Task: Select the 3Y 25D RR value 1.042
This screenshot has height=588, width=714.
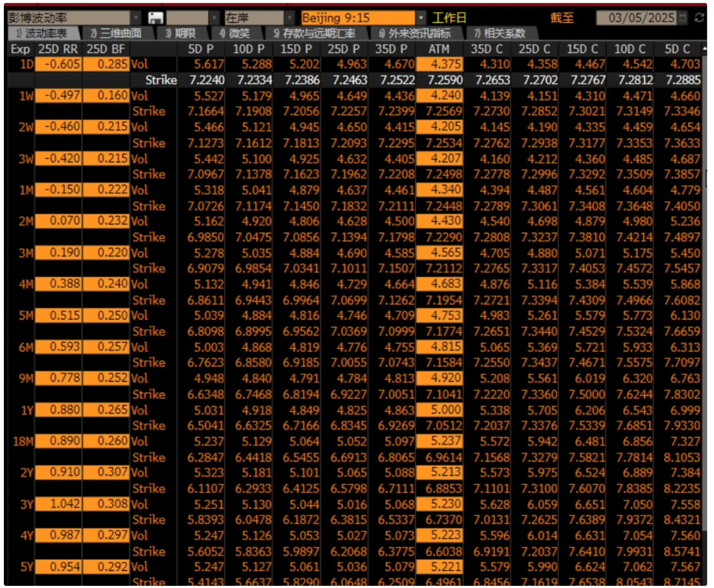Action: [x=58, y=504]
